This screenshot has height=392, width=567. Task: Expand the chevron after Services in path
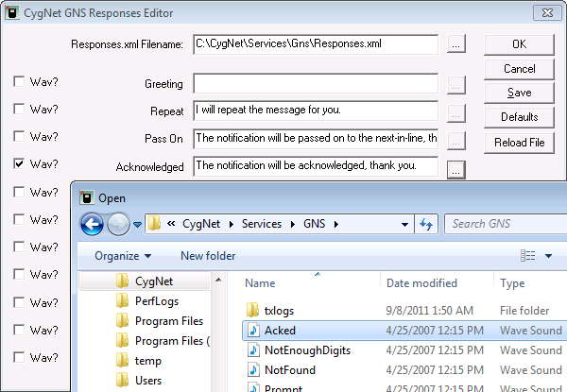pyautogui.click(x=293, y=225)
